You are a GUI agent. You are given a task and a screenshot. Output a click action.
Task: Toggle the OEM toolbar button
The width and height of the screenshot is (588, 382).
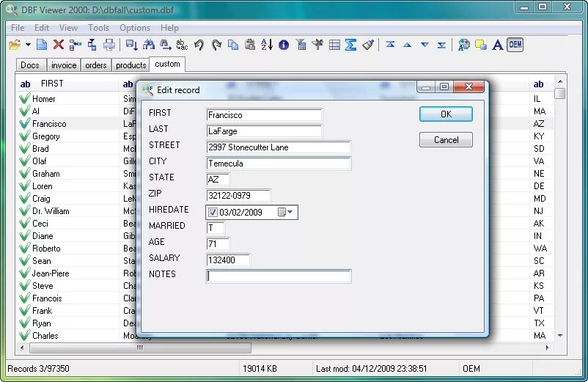click(x=515, y=45)
